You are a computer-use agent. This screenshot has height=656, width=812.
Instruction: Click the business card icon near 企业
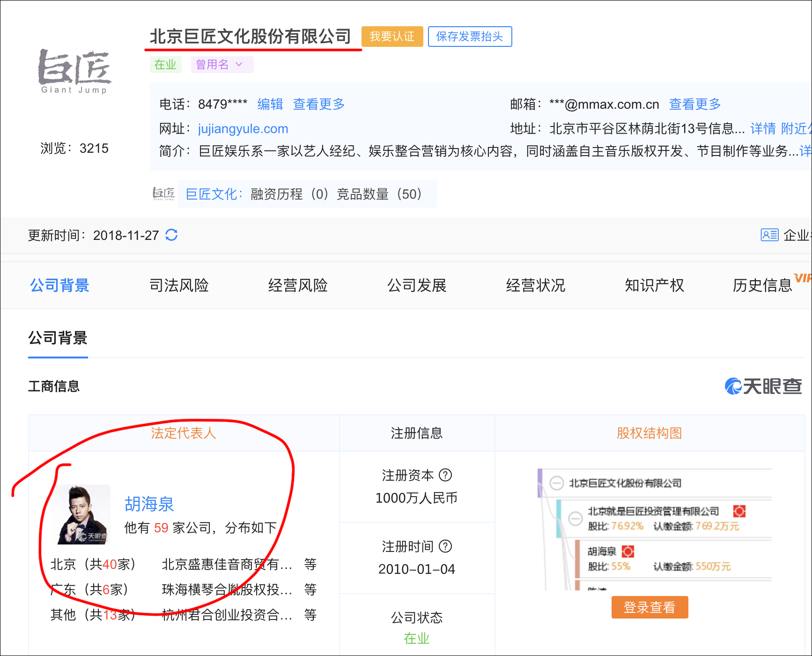[769, 235]
